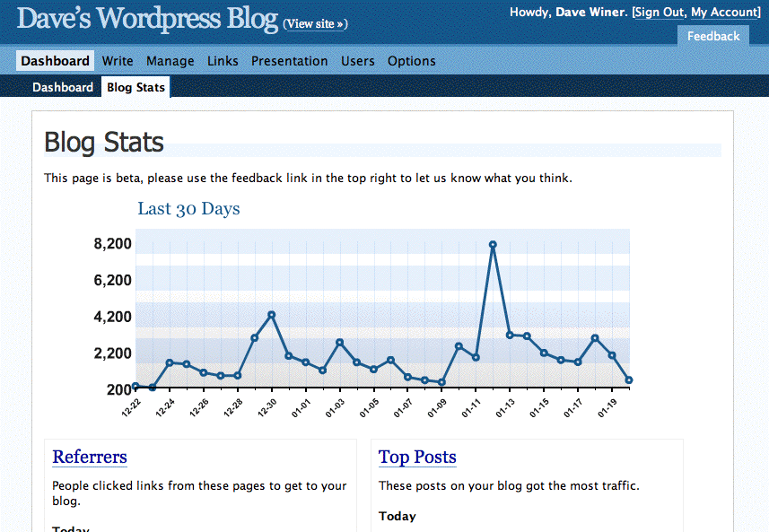Click the first data point at 12-22
This screenshot has width=769, height=532.
[135, 386]
